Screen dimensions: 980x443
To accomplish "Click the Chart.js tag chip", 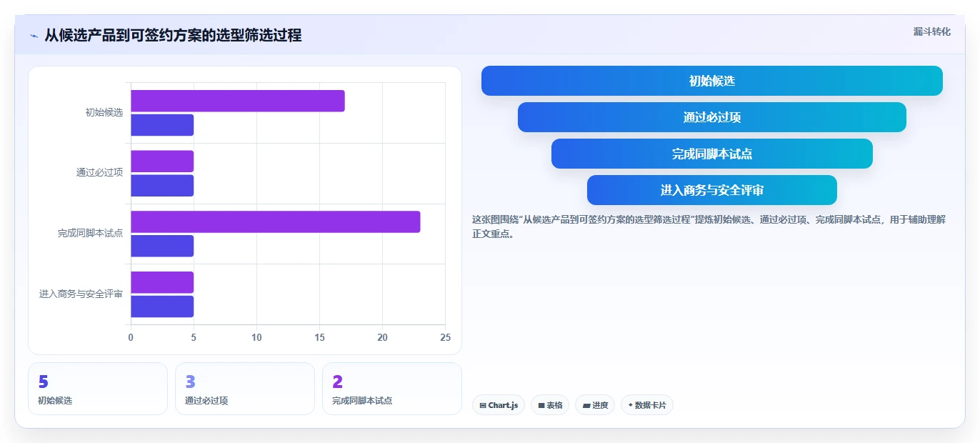I will [499, 405].
